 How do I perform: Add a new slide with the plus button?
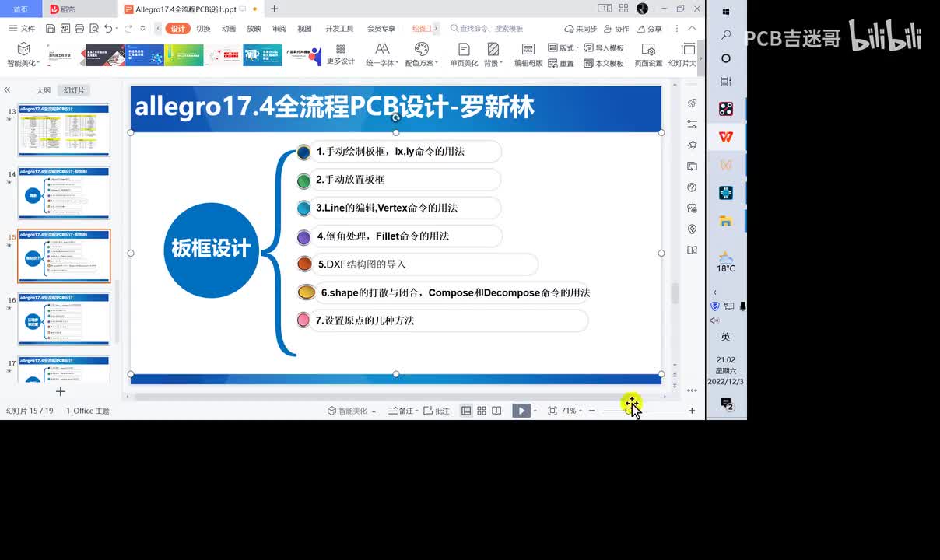click(x=60, y=392)
